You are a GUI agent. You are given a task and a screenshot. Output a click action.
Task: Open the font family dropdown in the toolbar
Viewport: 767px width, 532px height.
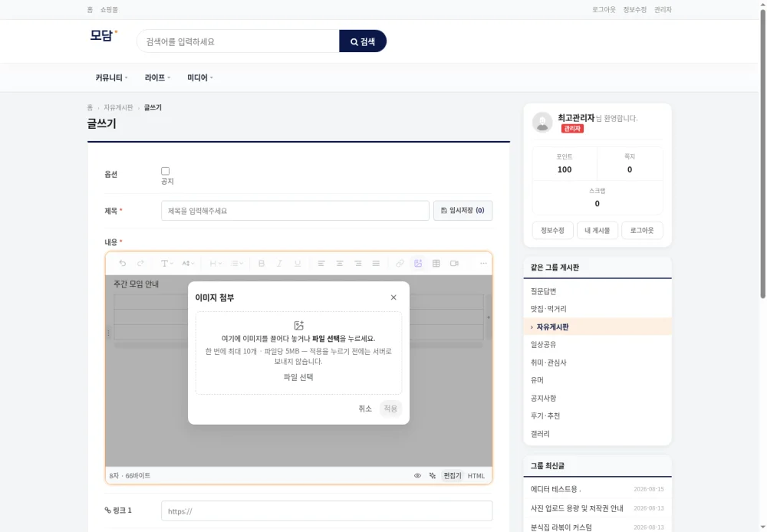pyautogui.click(x=166, y=264)
